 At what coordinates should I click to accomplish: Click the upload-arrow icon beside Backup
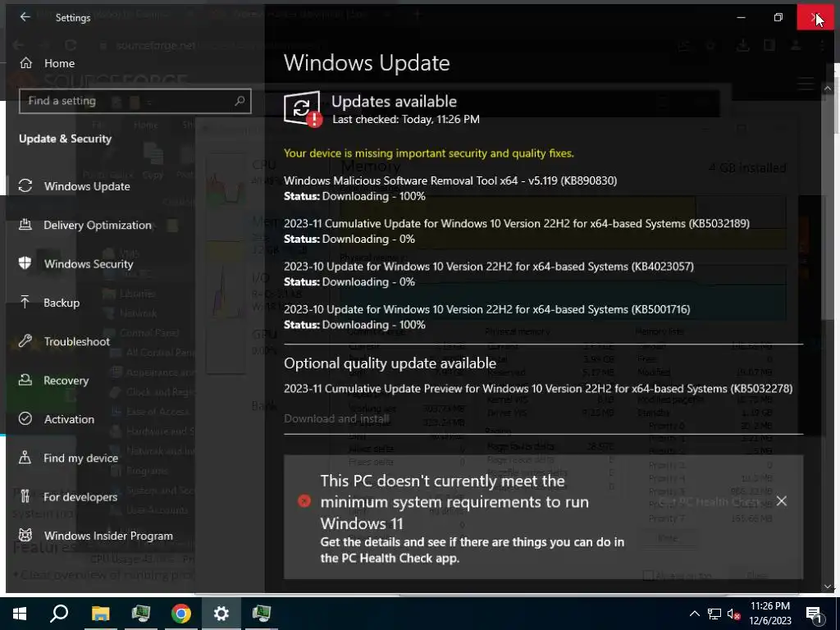point(25,302)
